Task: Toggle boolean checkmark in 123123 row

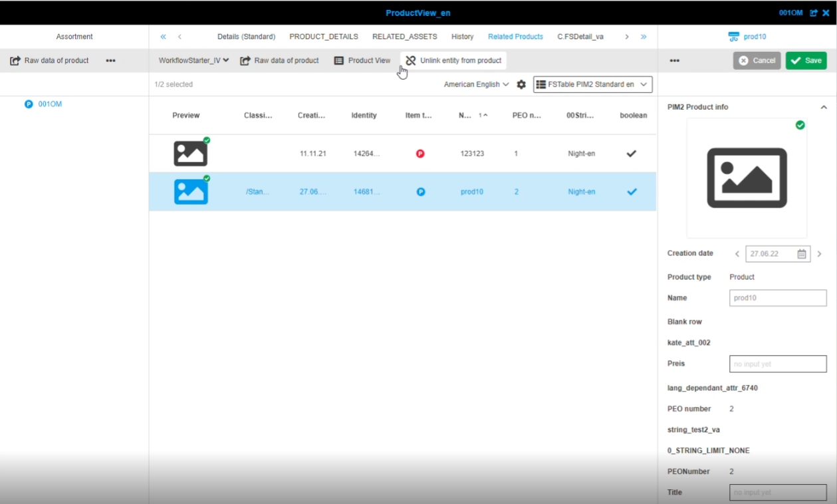Action: pyautogui.click(x=632, y=154)
